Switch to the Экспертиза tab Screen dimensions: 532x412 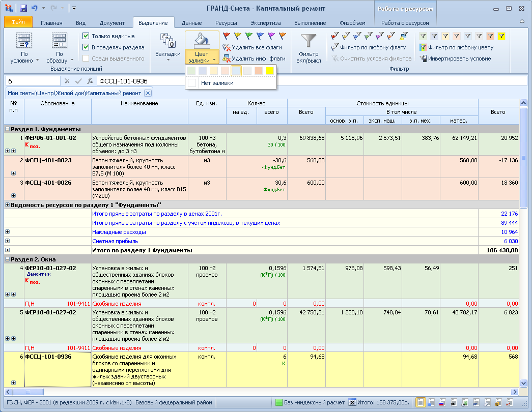coord(266,23)
